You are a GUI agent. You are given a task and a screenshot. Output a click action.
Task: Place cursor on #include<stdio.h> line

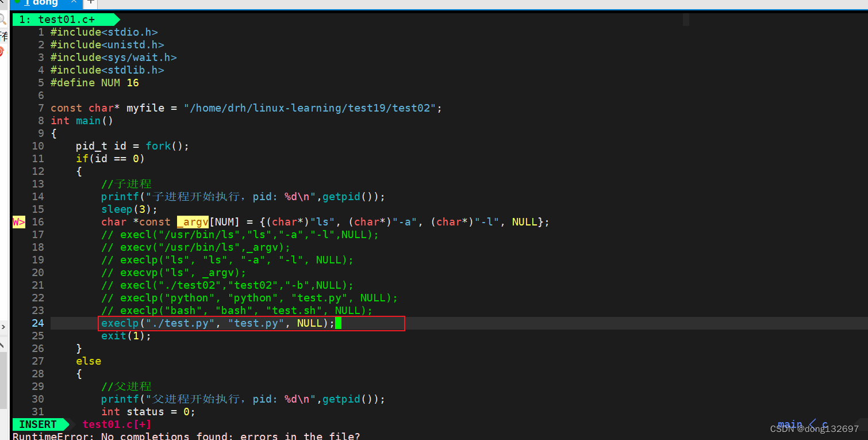[104, 32]
